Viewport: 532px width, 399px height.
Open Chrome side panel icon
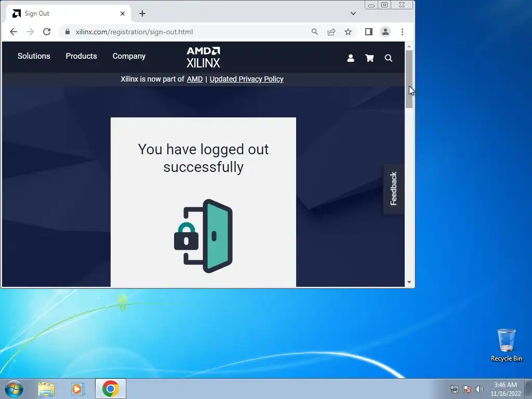[369, 32]
